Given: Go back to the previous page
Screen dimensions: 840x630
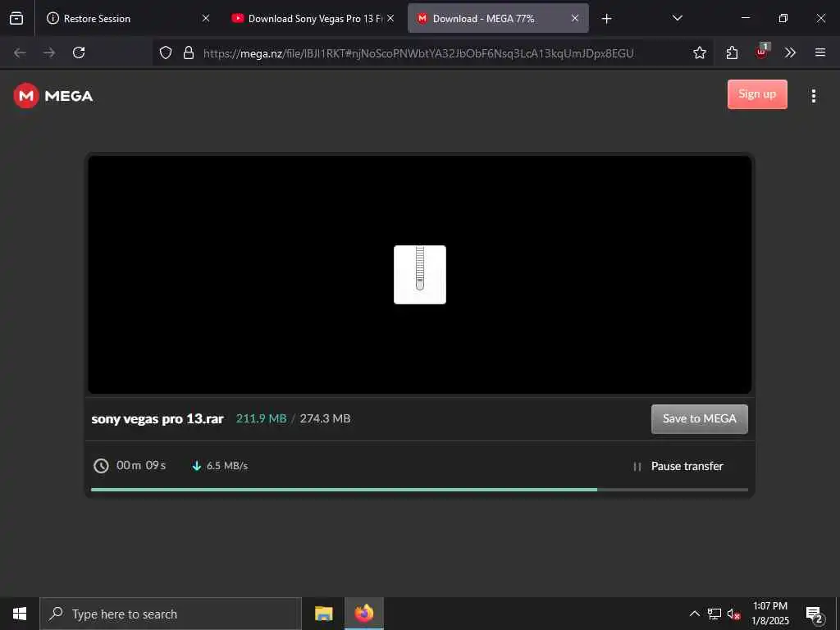Looking at the screenshot, I should [20, 52].
